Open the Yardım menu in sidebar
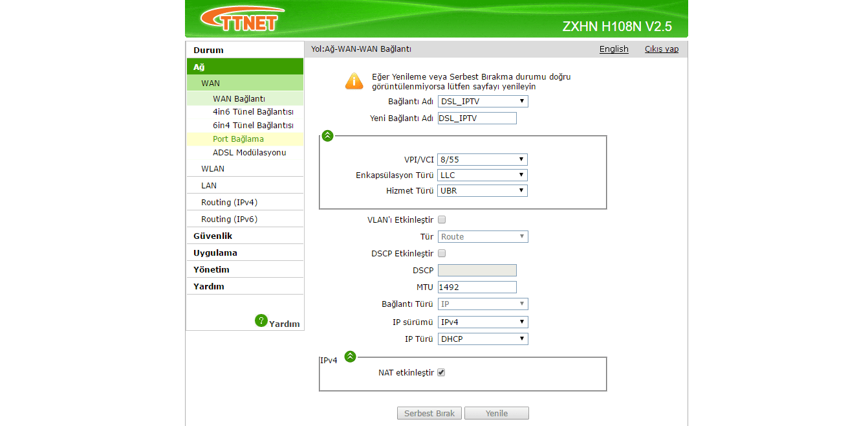 (x=245, y=286)
